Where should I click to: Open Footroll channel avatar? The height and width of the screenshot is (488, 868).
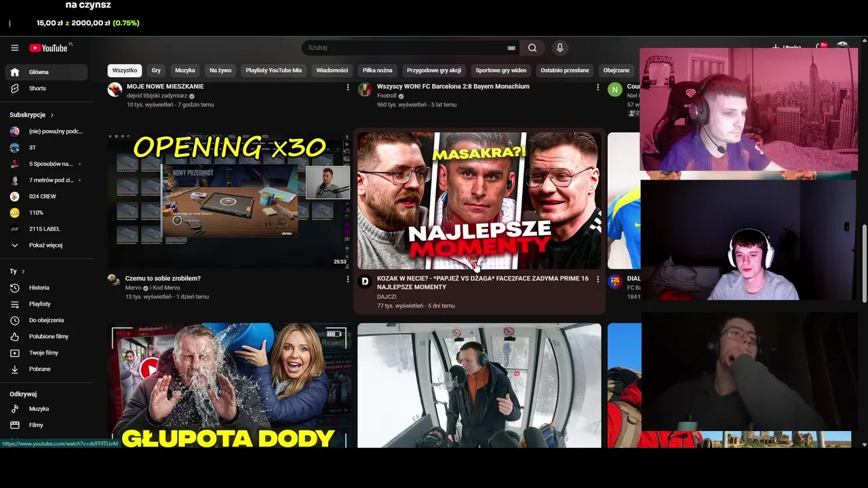365,89
